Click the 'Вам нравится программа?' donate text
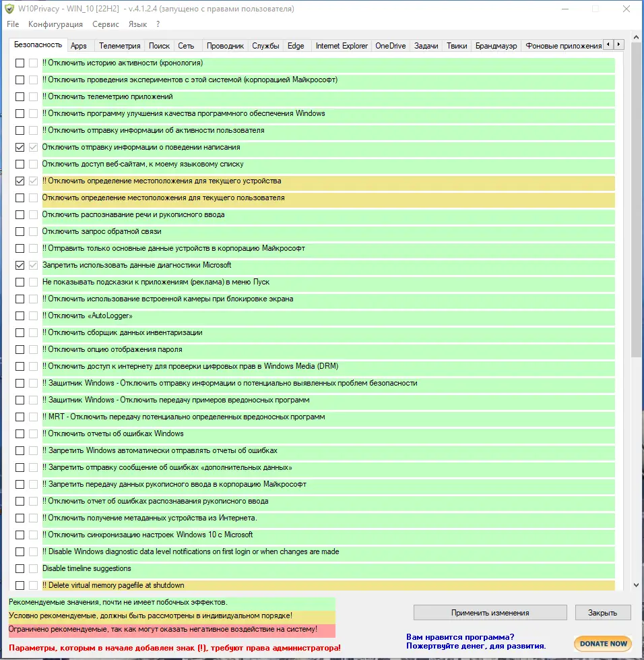The height and width of the screenshot is (660, 644). pos(460,637)
